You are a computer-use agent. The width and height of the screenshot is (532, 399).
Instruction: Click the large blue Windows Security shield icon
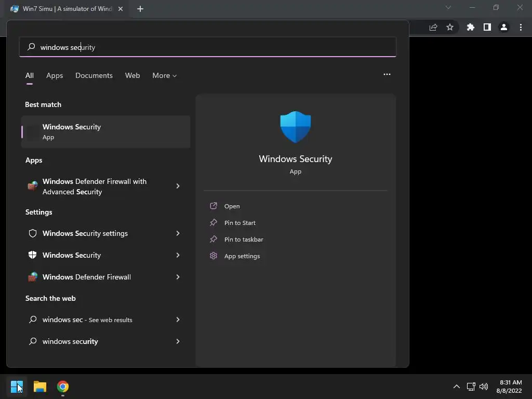(295, 127)
